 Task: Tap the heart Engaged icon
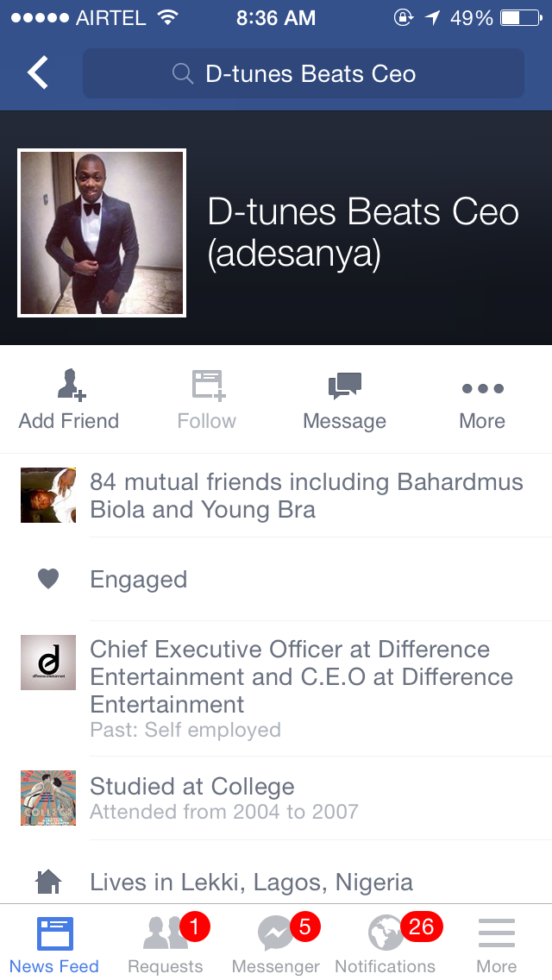(x=48, y=579)
